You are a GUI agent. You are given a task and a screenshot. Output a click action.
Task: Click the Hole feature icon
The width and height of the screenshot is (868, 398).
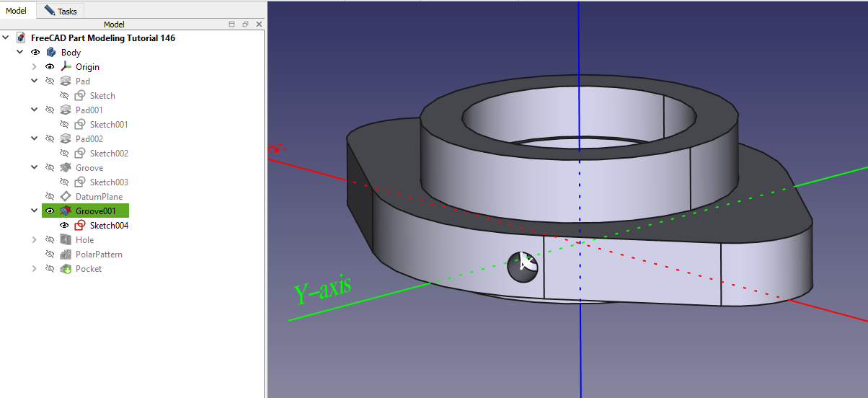[x=66, y=240]
